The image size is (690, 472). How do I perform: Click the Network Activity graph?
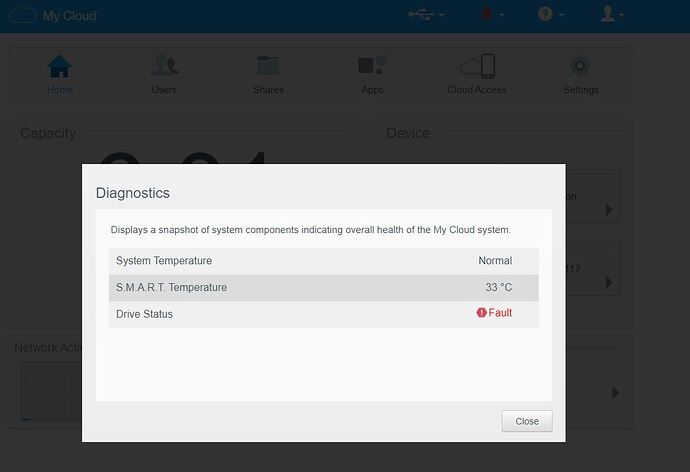(51, 391)
